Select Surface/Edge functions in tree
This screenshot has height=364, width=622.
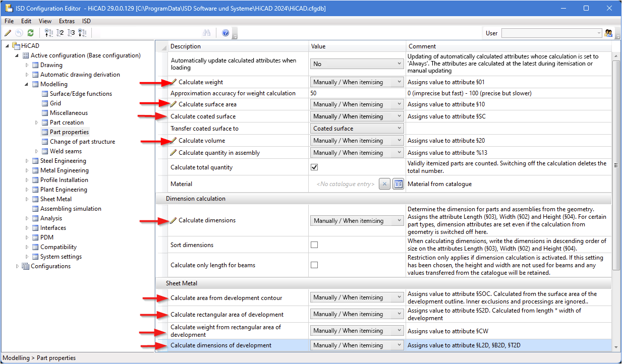pyautogui.click(x=81, y=94)
